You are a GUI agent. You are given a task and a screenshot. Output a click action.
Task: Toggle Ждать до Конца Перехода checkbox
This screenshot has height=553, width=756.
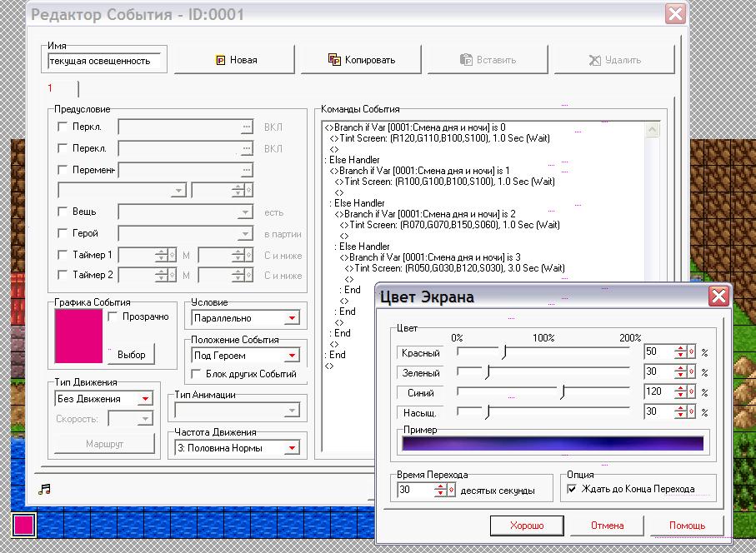coord(572,490)
